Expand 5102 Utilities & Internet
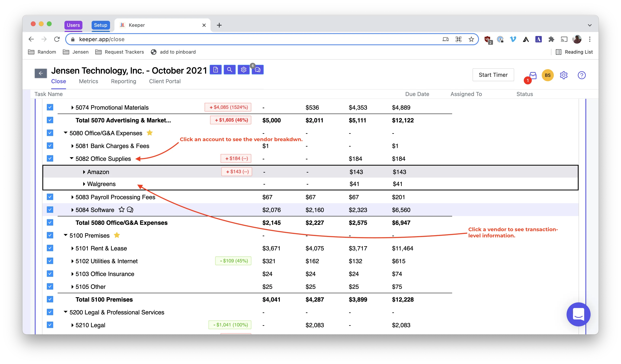The width and height of the screenshot is (621, 364). pos(72,261)
